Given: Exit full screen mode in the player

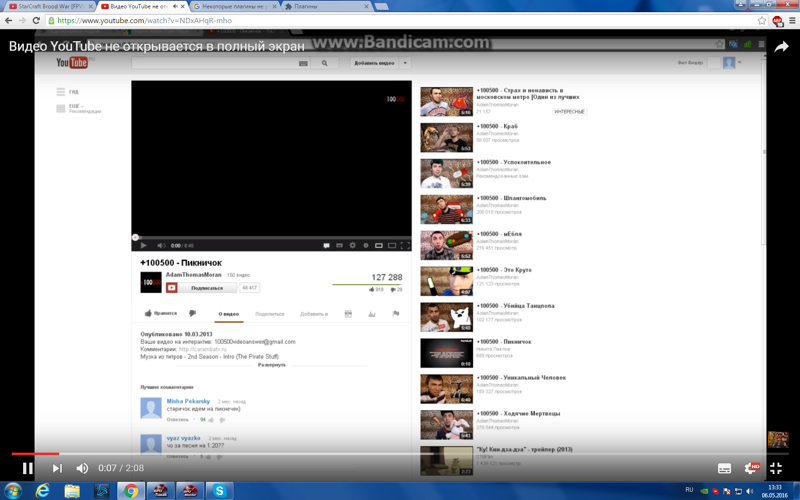Looking at the screenshot, I should [776, 468].
